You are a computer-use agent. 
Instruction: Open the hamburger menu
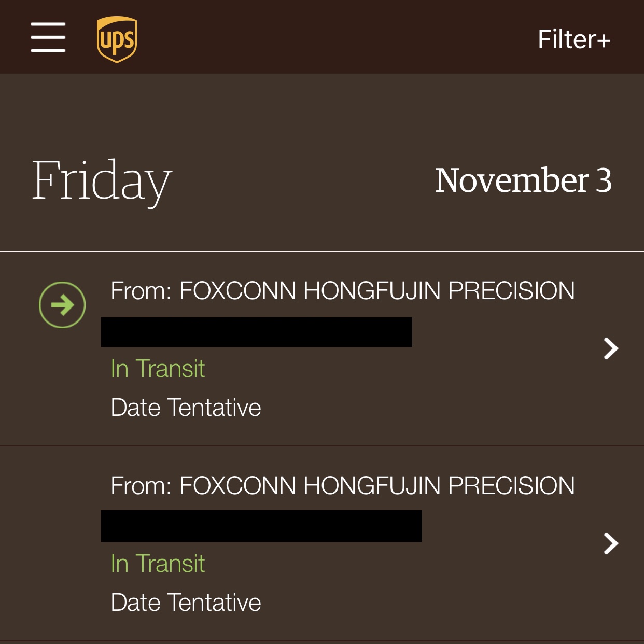(x=48, y=37)
